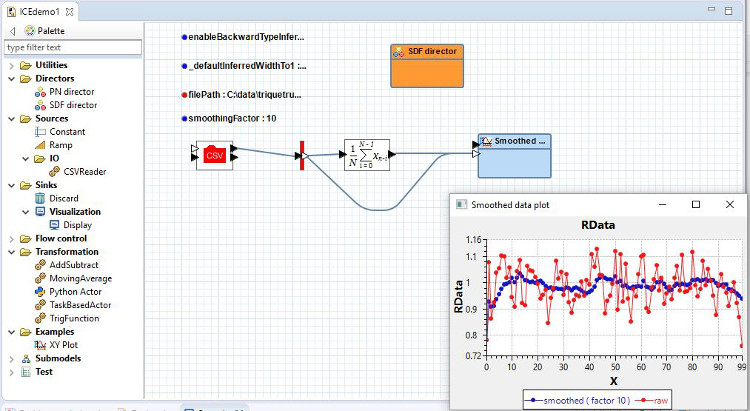
Task: Click the type filter text field
Action: [73, 47]
